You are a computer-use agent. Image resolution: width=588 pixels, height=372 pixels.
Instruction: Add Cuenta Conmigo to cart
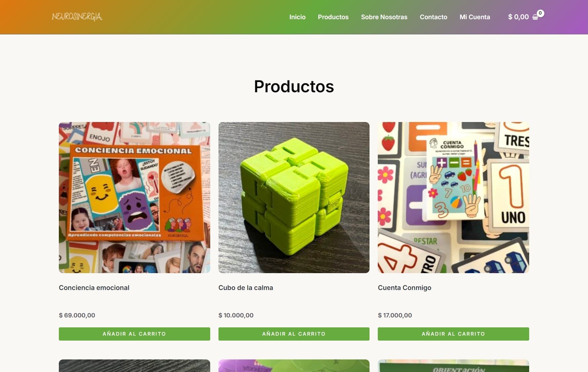click(x=453, y=334)
